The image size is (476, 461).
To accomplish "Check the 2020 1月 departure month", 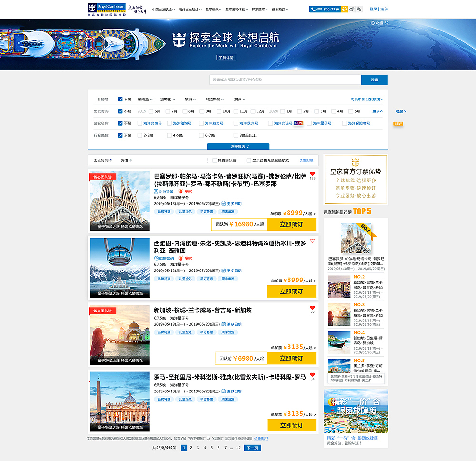I will [x=283, y=111].
